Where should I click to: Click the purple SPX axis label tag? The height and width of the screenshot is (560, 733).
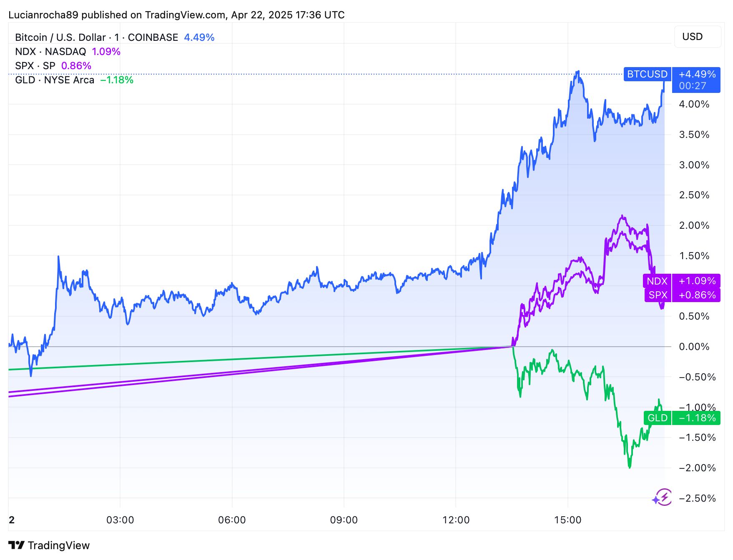coord(658,295)
